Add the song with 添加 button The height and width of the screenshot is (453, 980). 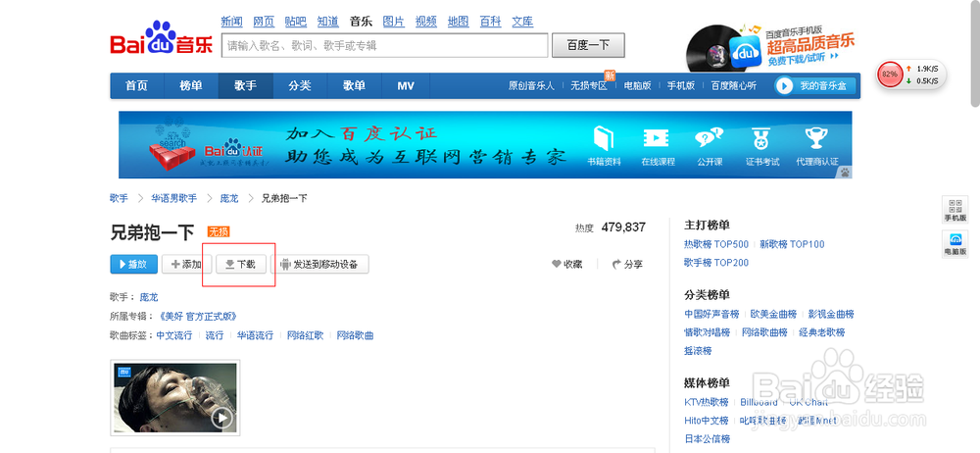pyautogui.click(x=185, y=264)
